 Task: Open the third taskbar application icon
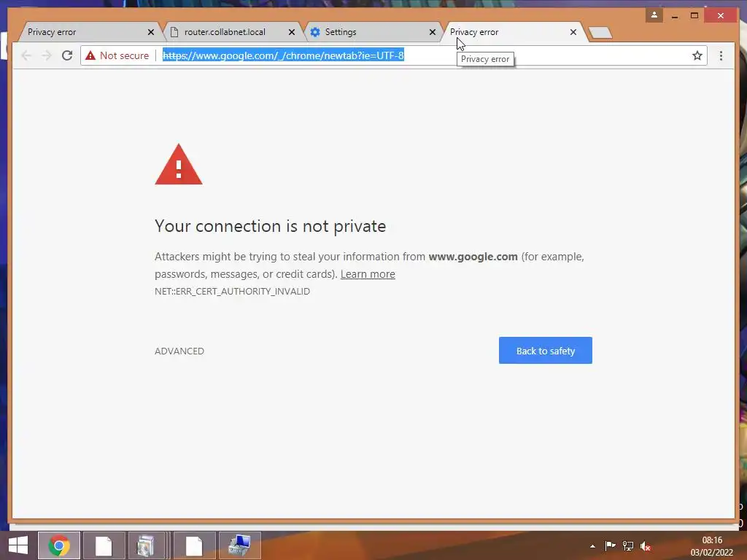click(146, 545)
